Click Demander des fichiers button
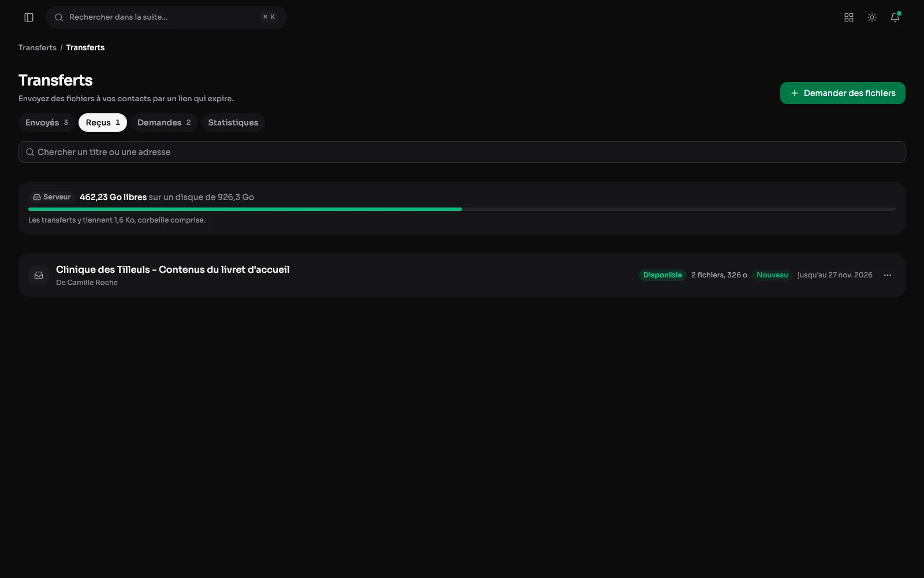 tap(843, 93)
